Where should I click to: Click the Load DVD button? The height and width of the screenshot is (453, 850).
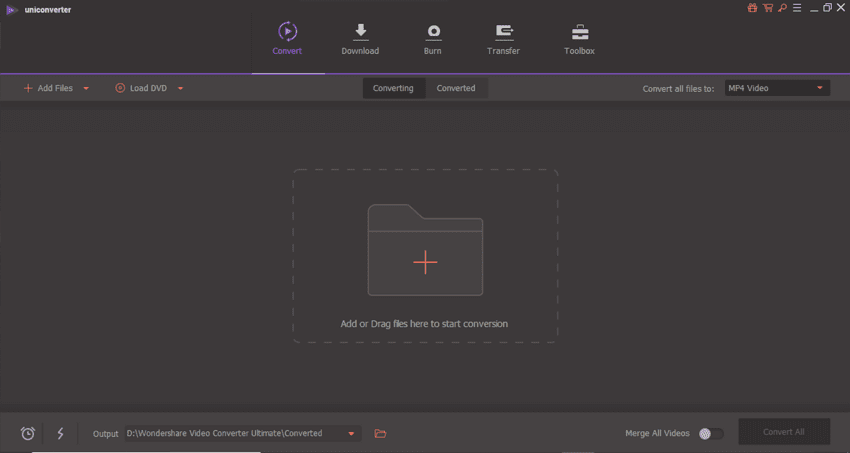(x=141, y=88)
